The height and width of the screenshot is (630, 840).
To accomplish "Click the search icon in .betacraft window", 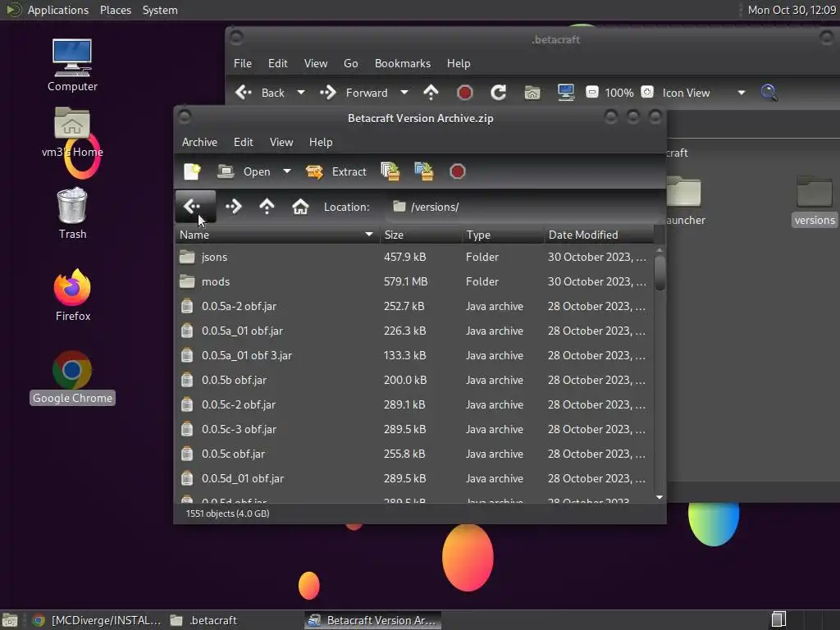I will click(x=769, y=93).
